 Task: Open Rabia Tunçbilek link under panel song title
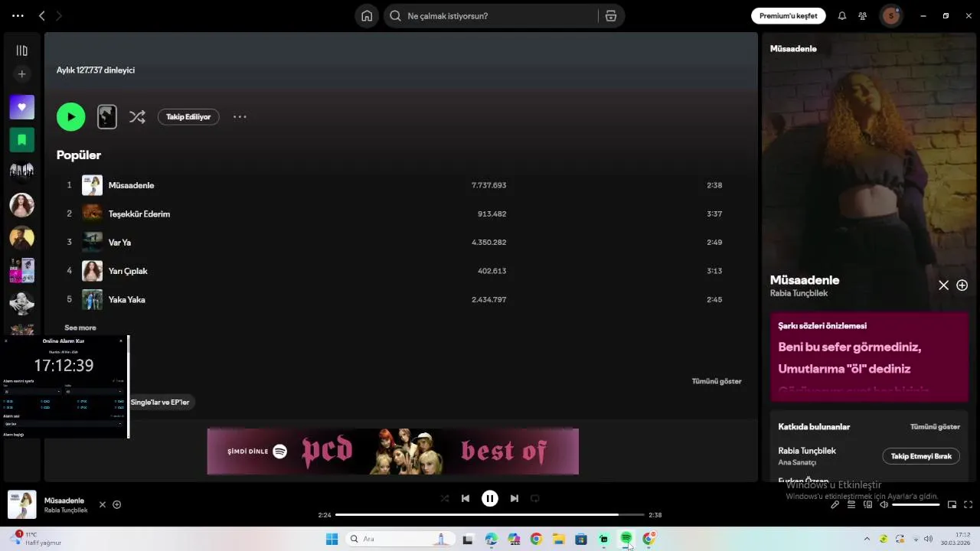799,294
